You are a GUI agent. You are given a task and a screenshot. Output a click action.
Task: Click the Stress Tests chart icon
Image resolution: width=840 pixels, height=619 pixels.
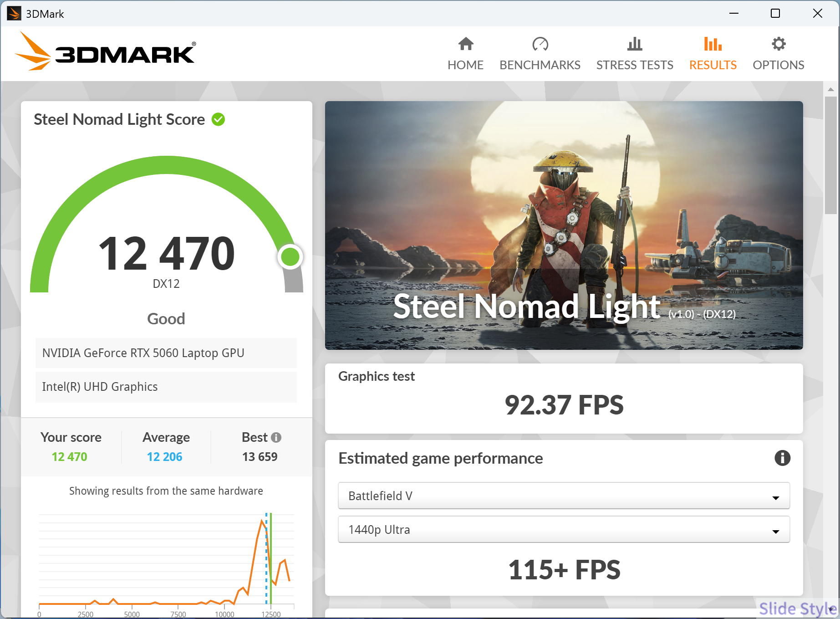tap(635, 44)
